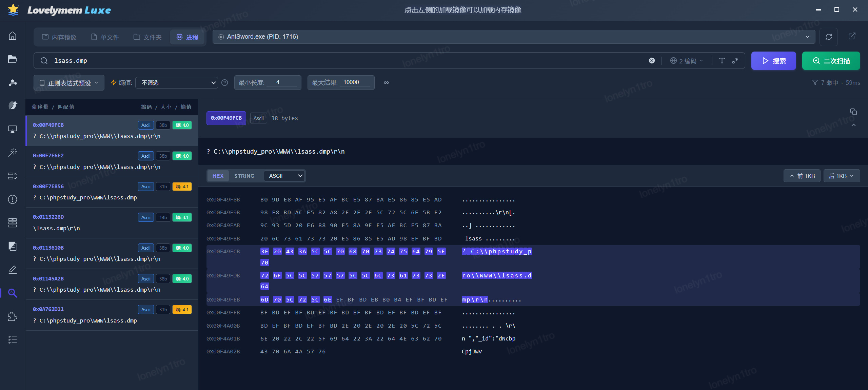Click the refresh process list icon

click(x=829, y=37)
